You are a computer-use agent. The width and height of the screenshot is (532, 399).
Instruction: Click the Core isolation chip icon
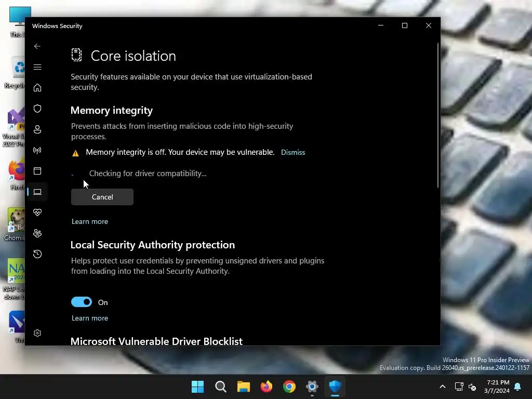click(x=77, y=55)
